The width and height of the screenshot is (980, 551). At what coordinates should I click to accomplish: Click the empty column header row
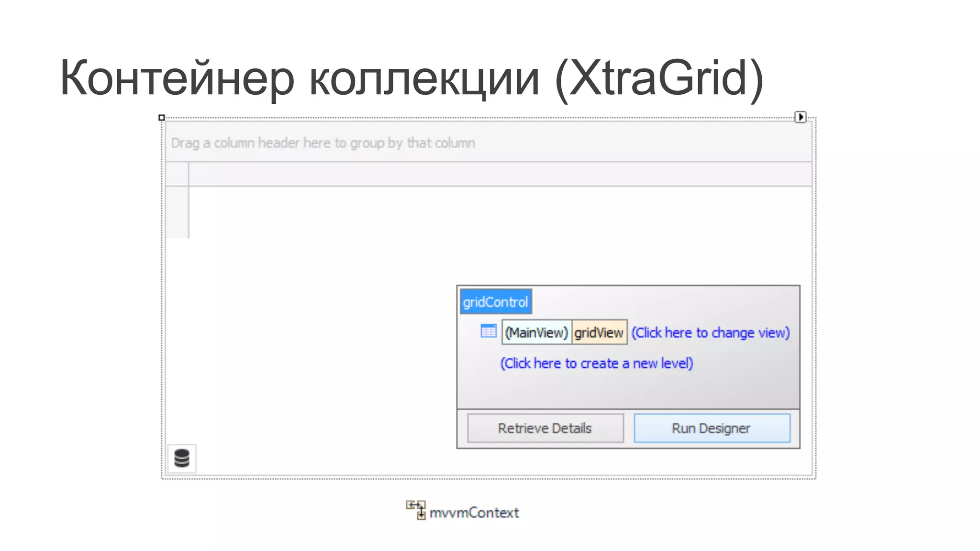(x=500, y=174)
